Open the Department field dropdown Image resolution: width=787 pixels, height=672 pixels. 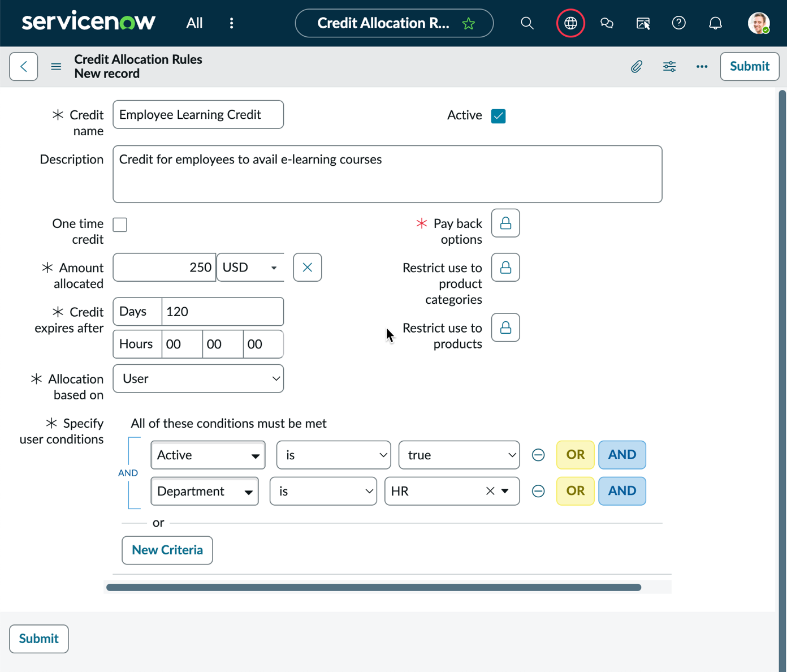(205, 491)
